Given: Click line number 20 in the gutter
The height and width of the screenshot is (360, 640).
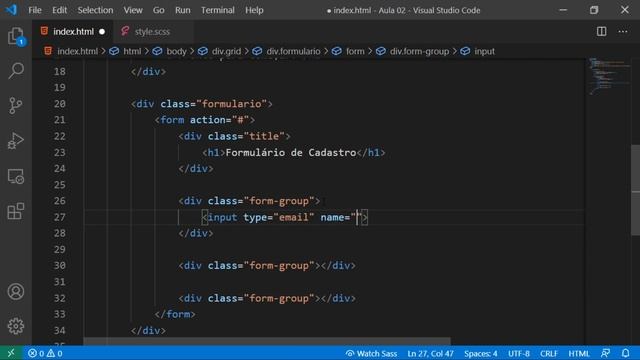Looking at the screenshot, I should [60, 104].
